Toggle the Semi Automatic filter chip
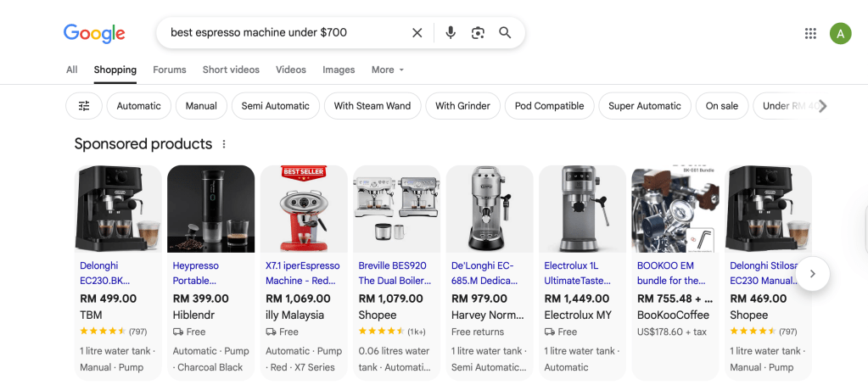This screenshot has height=385, width=868. click(276, 106)
